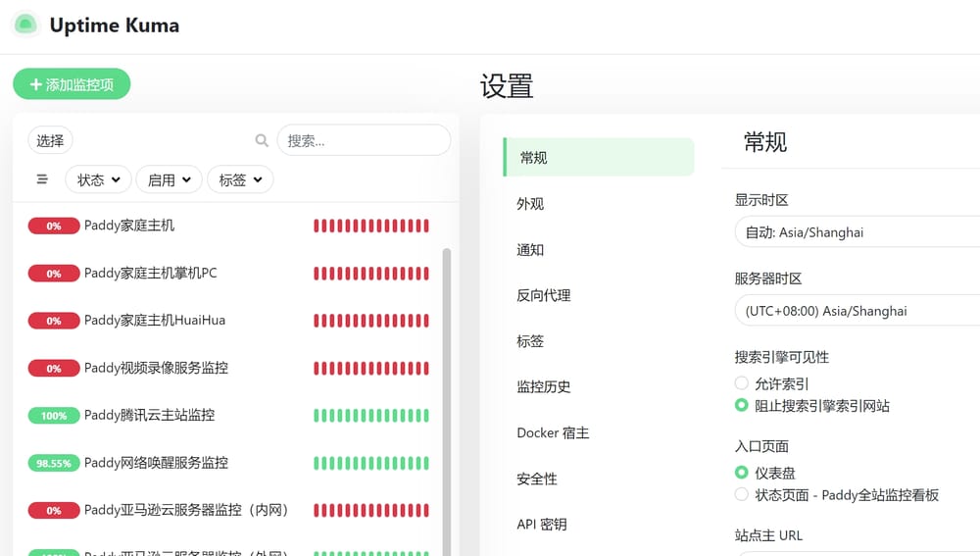
Task: Open 通知 settings tab
Action: (x=530, y=250)
